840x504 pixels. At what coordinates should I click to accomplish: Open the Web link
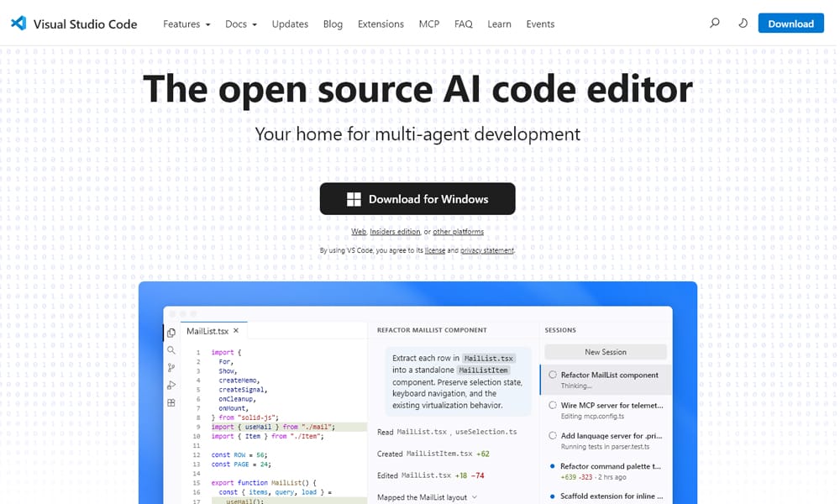(359, 232)
